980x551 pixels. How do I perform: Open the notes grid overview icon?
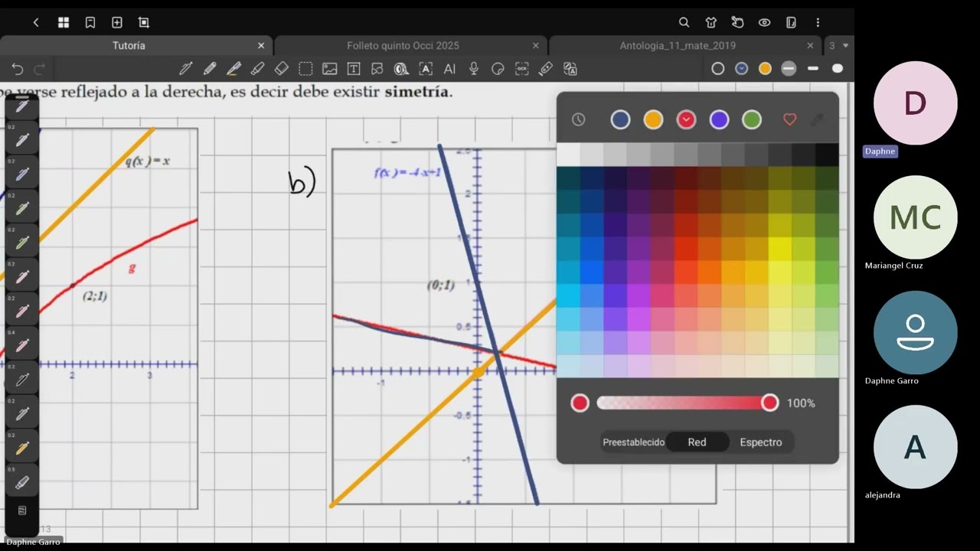coord(64,23)
